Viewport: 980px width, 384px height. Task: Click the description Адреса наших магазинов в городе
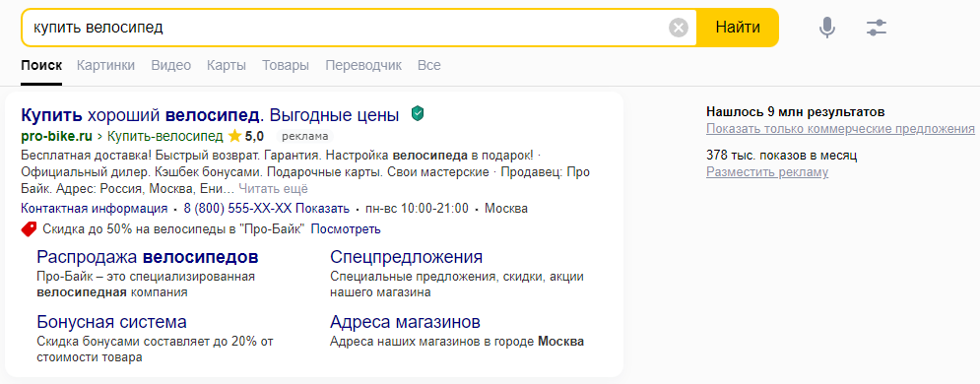457,343
